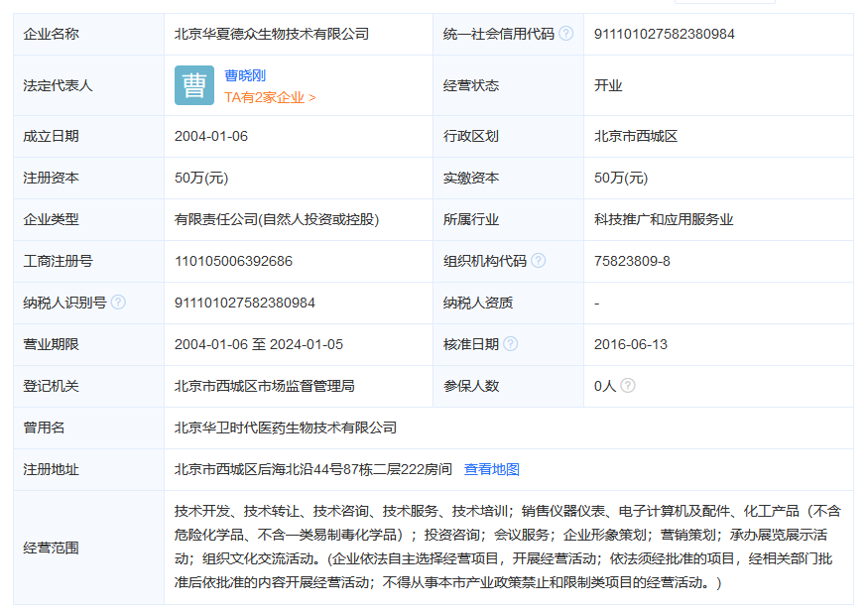
Task: Open TA有2家企业 link
Action: pos(270,97)
